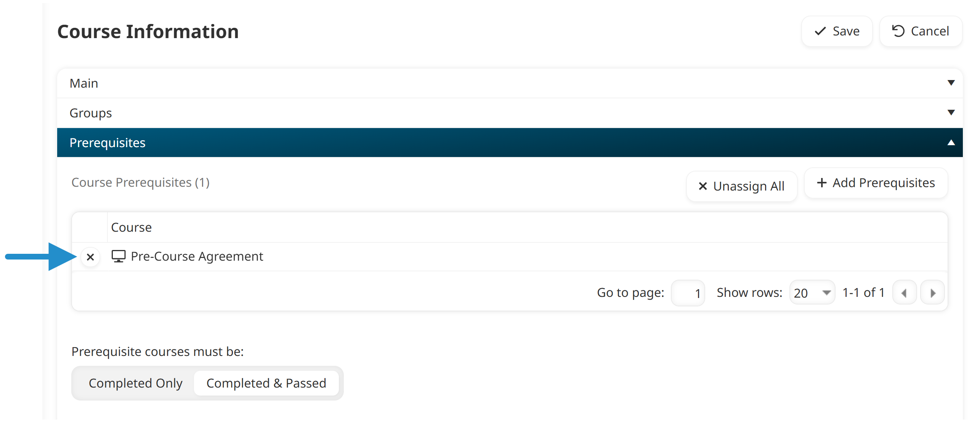Click the Add Prerequisites button

(x=876, y=183)
